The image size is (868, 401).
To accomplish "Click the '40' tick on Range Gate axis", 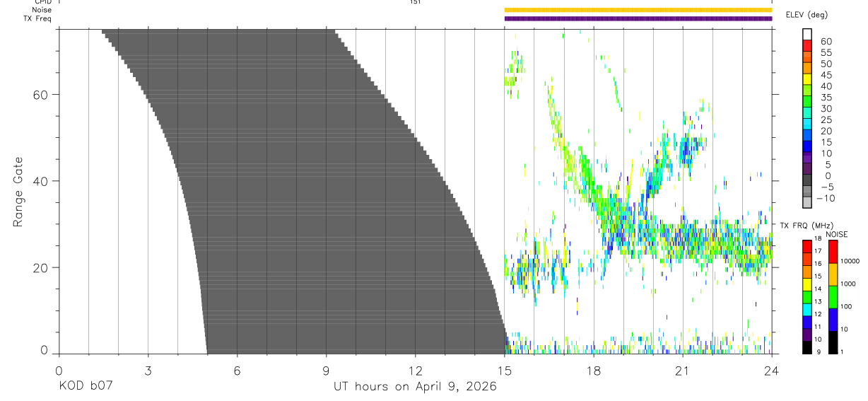I will [41, 181].
